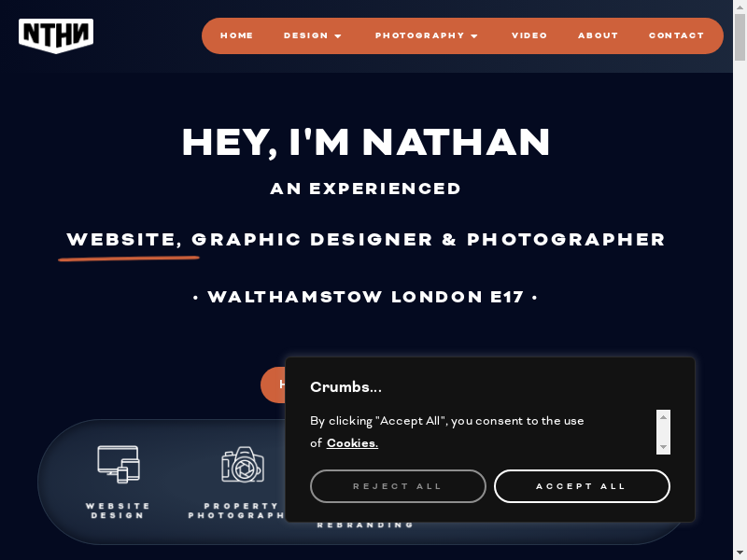747x560 pixels.
Task: Click the Hey, I'm Nathan heading
Action: click(x=366, y=143)
